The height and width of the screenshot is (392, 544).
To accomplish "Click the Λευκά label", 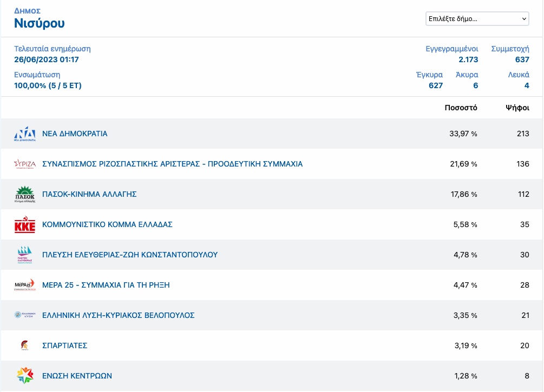I will click(x=519, y=75).
